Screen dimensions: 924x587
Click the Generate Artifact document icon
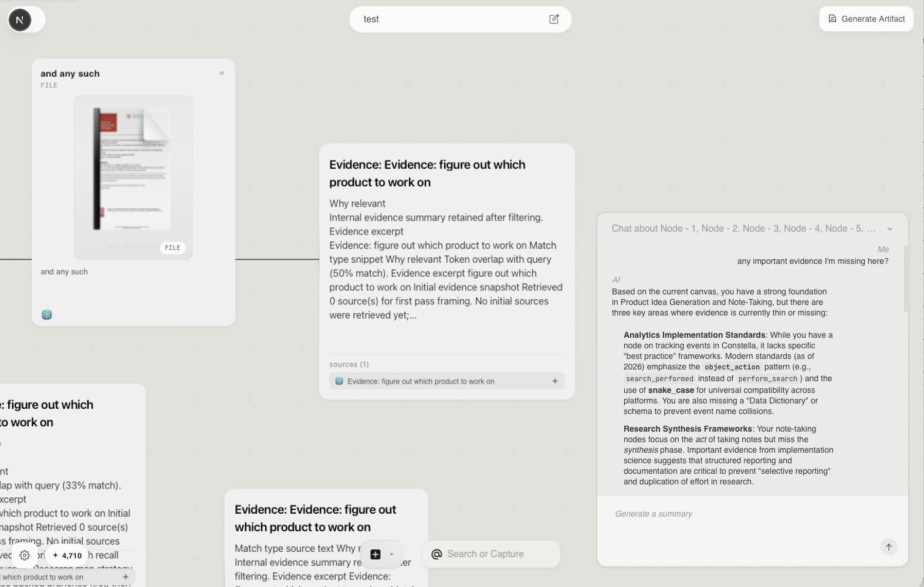coord(832,18)
